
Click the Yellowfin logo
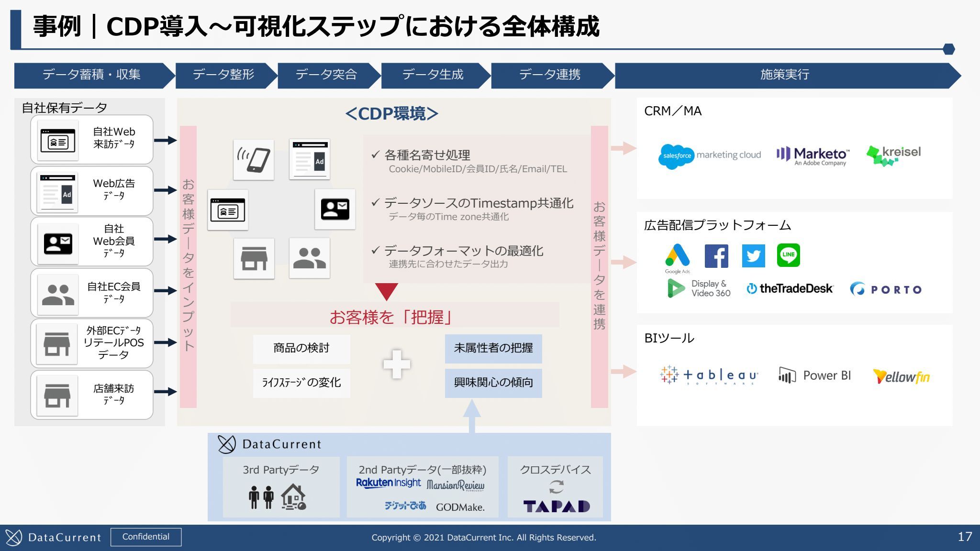pyautogui.click(x=901, y=376)
